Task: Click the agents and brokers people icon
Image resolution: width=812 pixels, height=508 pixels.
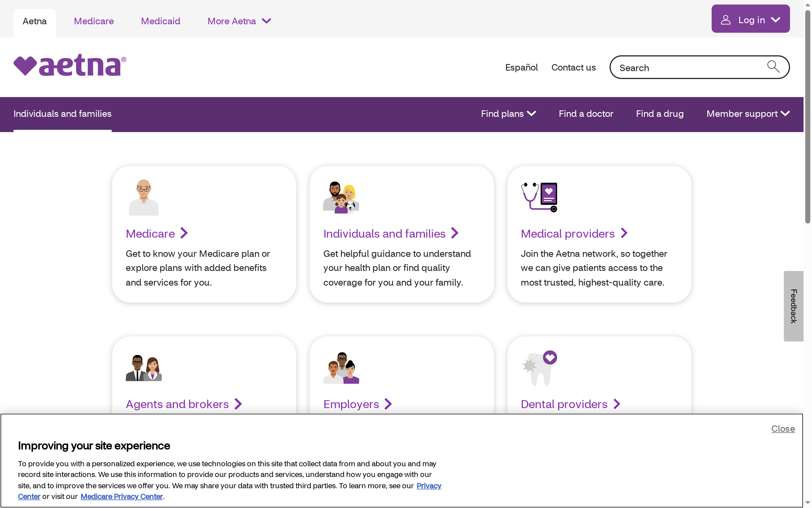Action: coord(144,368)
